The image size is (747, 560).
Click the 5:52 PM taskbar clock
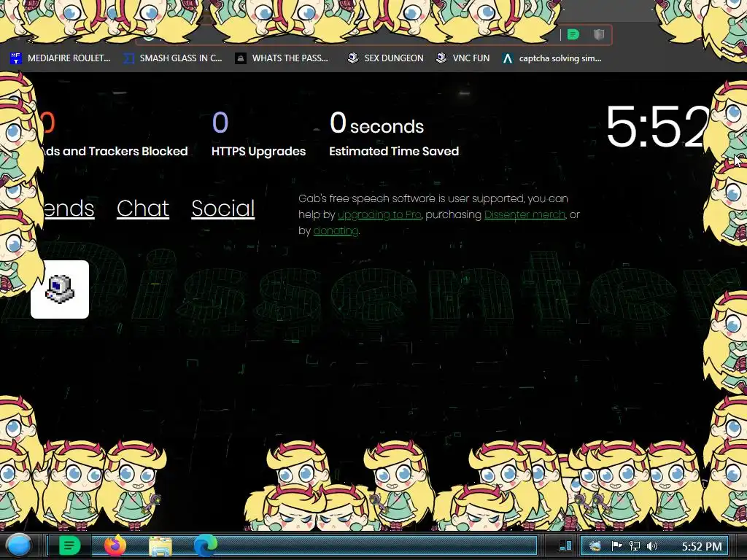702,546
